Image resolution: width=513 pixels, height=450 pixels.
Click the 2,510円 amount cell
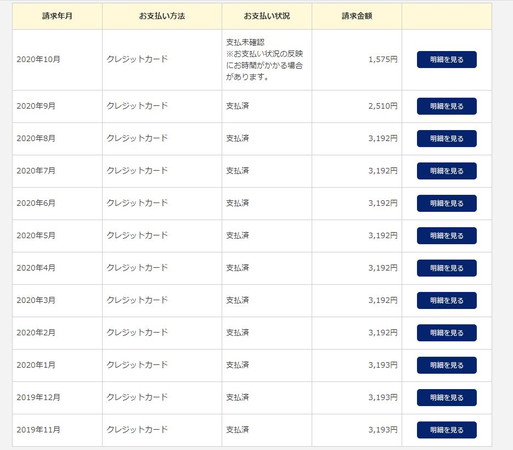tap(357, 106)
